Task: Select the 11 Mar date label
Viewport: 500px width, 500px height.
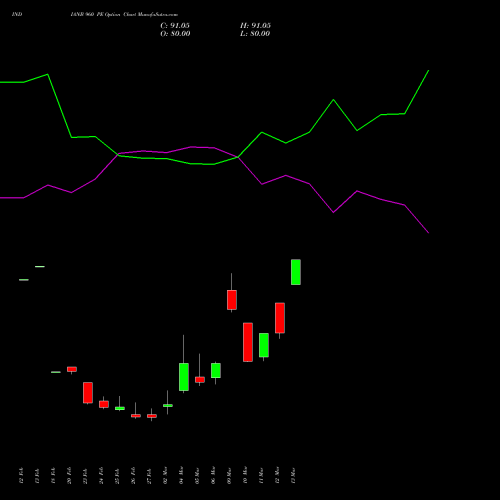Action: (261, 476)
